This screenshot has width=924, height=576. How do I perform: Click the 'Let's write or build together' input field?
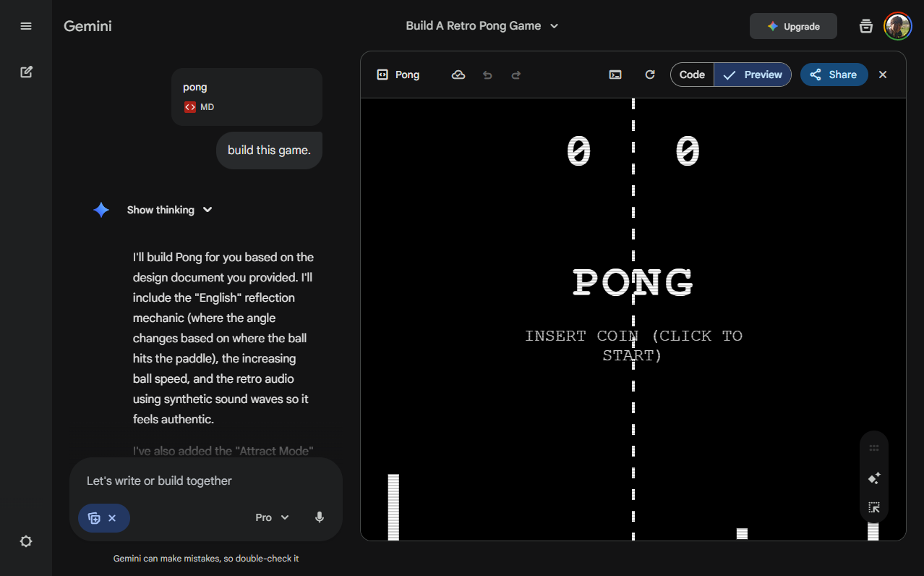click(x=206, y=480)
